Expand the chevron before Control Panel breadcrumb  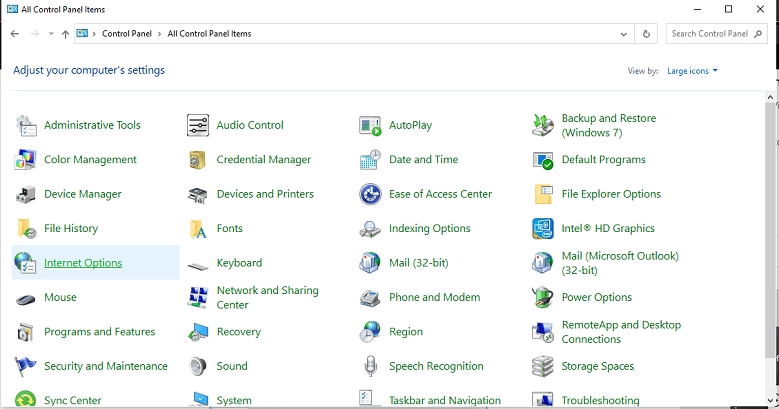[94, 34]
